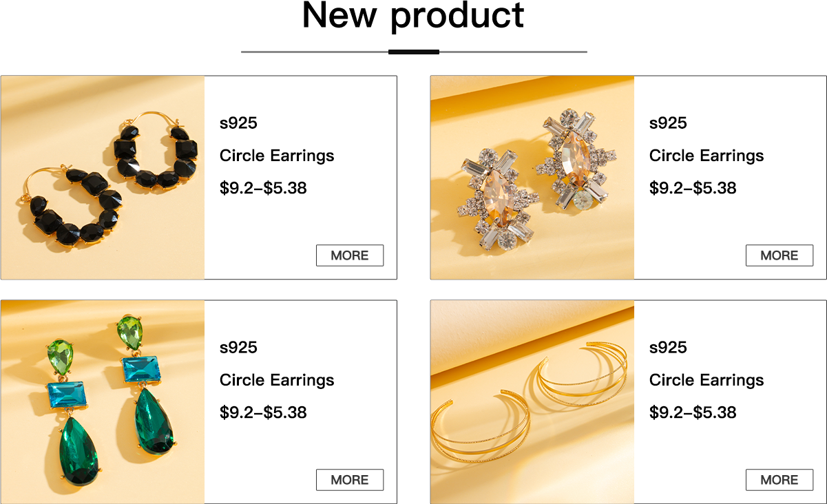Open the crystal cluster stud earrings image
The height and width of the screenshot is (504, 827).
[x=532, y=178]
